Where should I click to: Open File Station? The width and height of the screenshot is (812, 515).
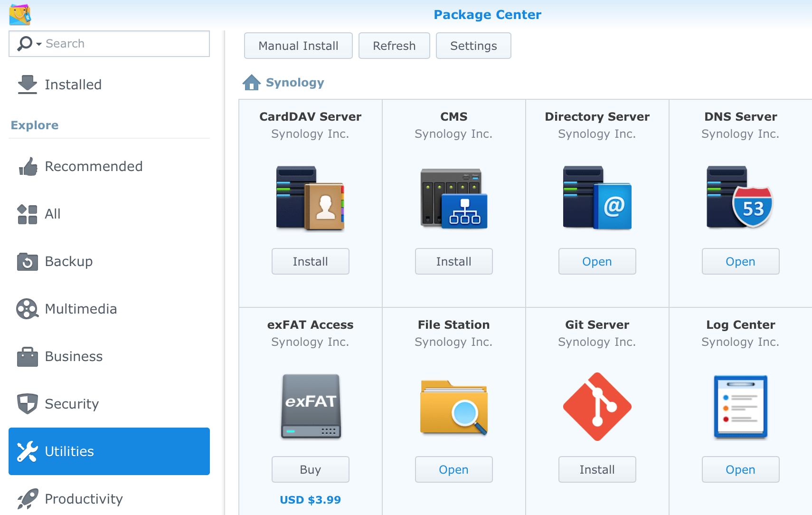pos(454,469)
